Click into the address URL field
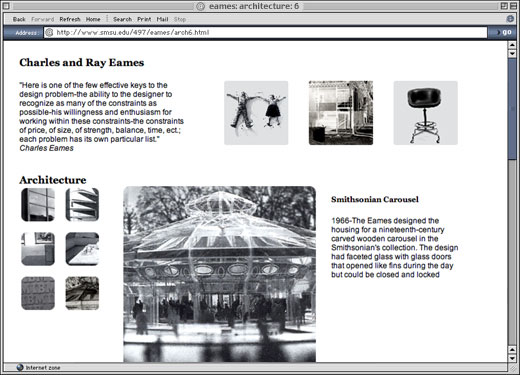 pyautogui.click(x=265, y=32)
